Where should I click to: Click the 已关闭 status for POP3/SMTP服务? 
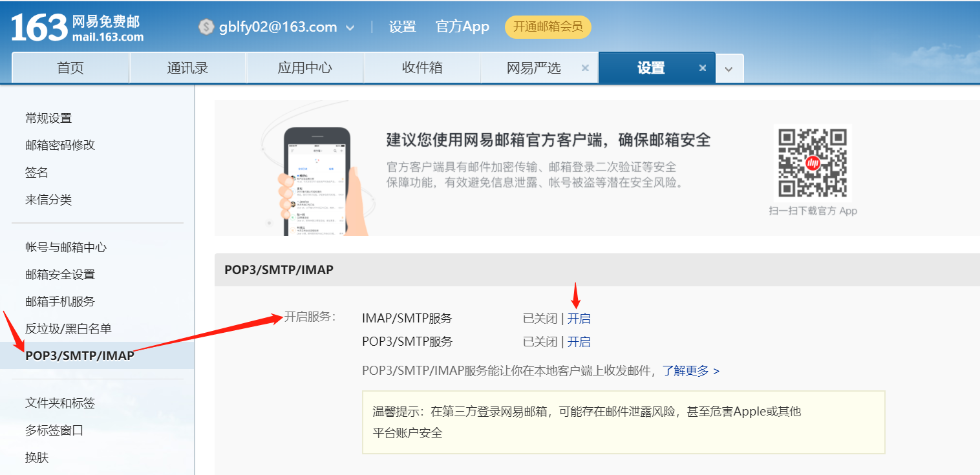click(x=540, y=342)
